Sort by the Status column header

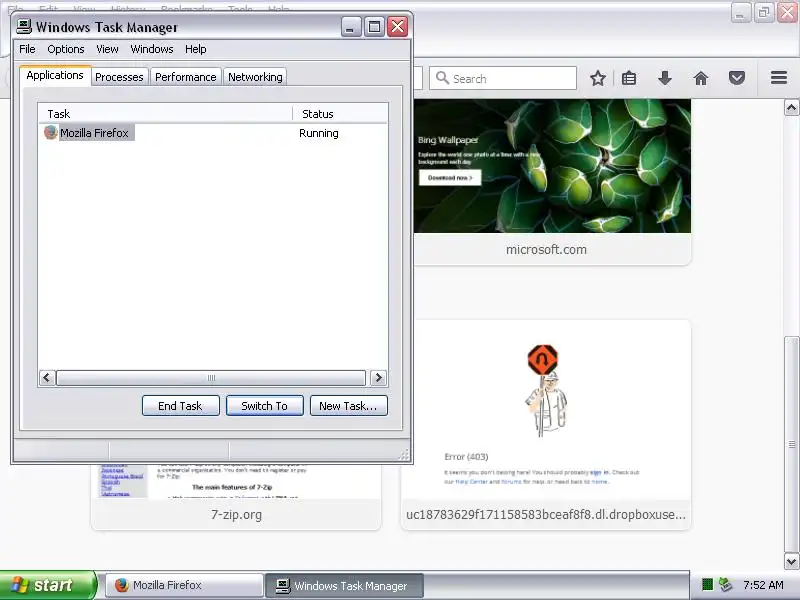click(x=340, y=114)
